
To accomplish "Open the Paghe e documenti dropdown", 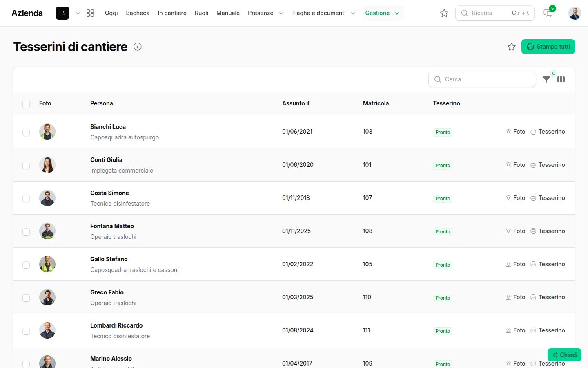I will pyautogui.click(x=324, y=13).
